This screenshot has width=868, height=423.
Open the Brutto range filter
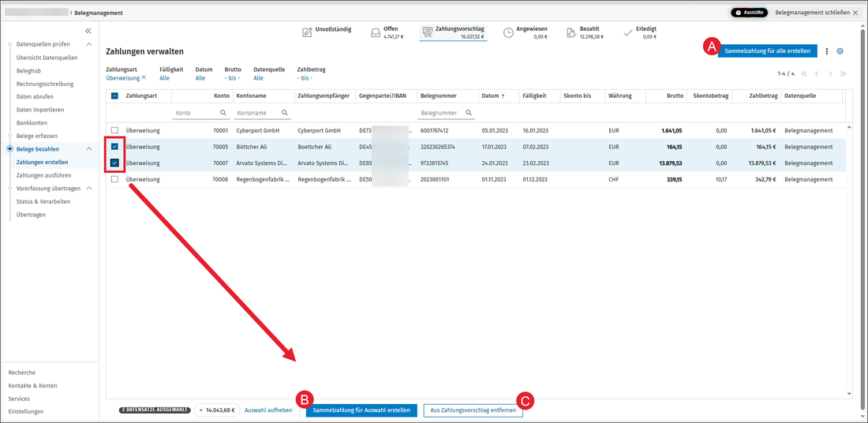click(232, 78)
